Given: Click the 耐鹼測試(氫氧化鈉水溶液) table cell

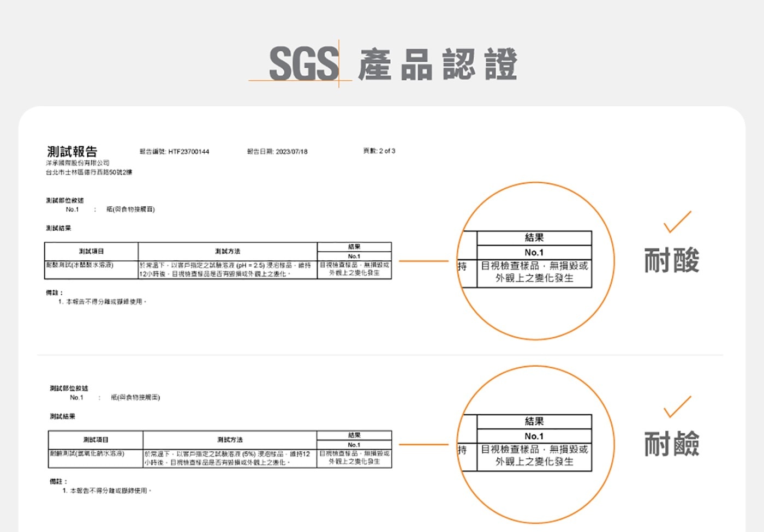Looking at the screenshot, I should point(95,458).
